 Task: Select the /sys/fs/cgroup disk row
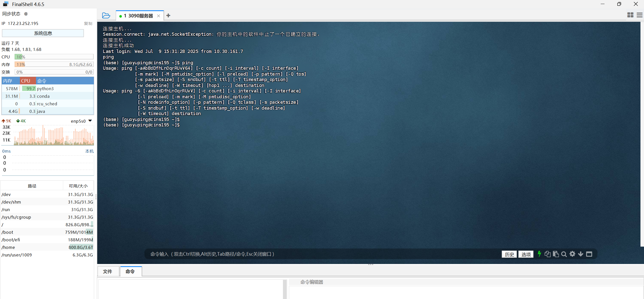[x=47, y=217]
